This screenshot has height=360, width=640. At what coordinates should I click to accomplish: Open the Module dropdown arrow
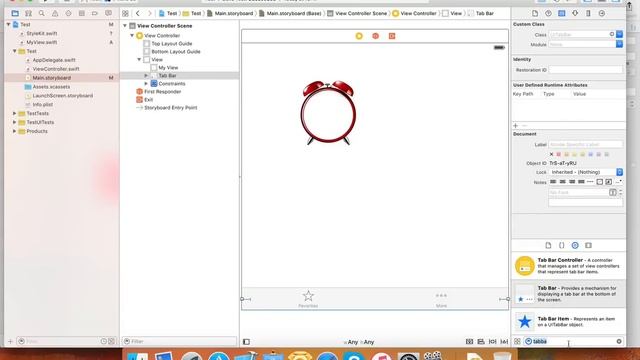point(619,44)
